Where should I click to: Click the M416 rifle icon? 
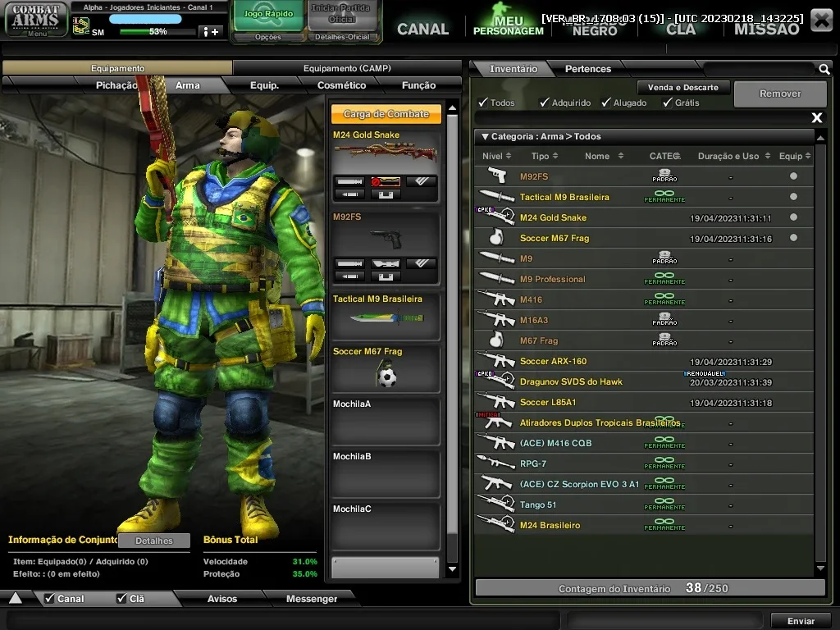pos(497,299)
